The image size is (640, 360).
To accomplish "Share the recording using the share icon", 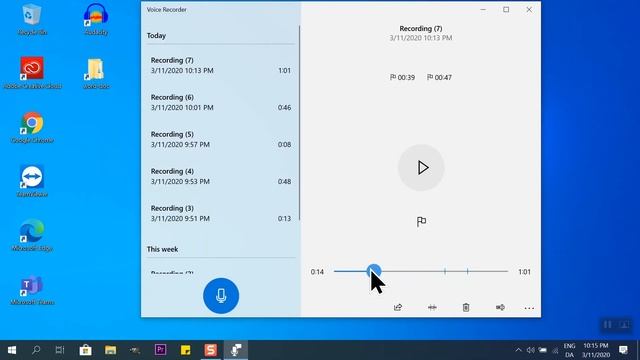I will pyautogui.click(x=398, y=307).
